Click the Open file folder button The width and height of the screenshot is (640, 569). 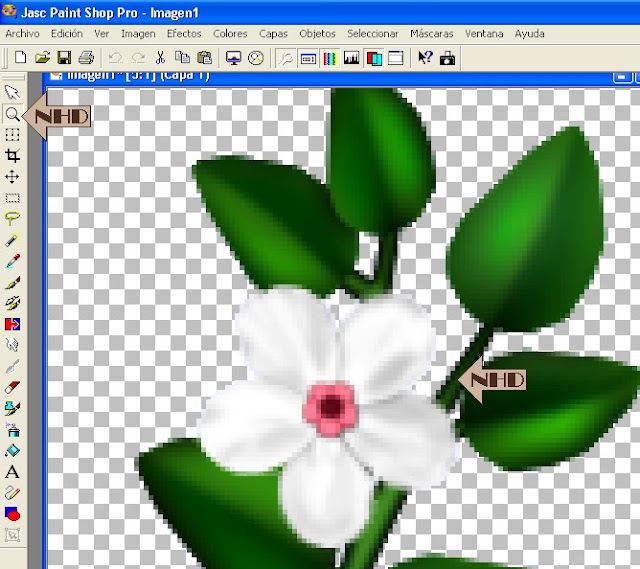tap(42, 58)
